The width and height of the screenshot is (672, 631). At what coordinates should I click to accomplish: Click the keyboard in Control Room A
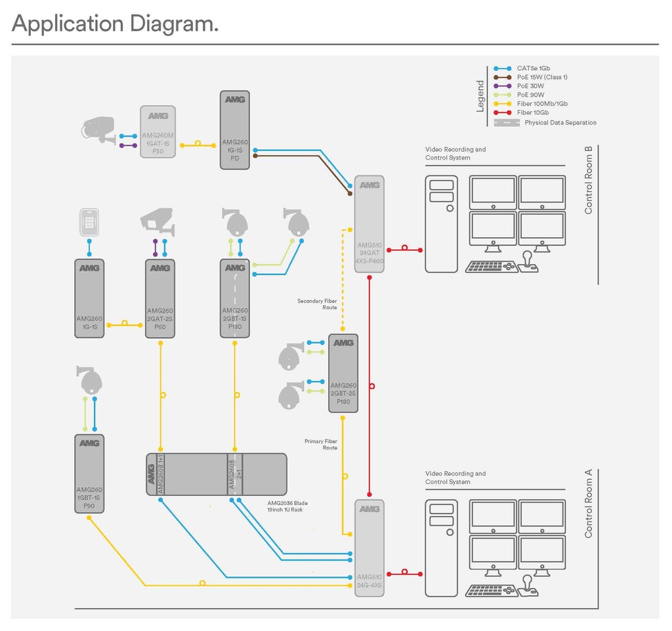(x=491, y=591)
